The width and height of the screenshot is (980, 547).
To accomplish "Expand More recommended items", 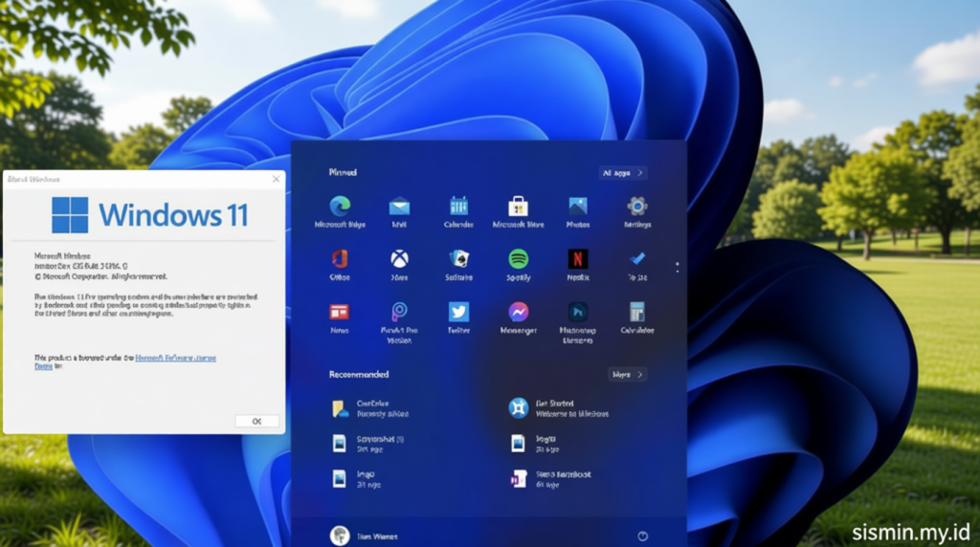I will (627, 375).
